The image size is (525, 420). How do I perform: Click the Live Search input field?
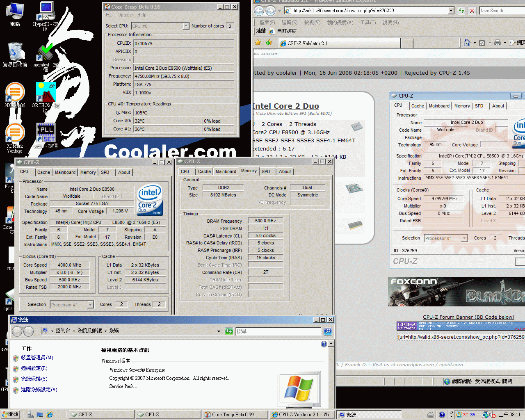point(502,11)
